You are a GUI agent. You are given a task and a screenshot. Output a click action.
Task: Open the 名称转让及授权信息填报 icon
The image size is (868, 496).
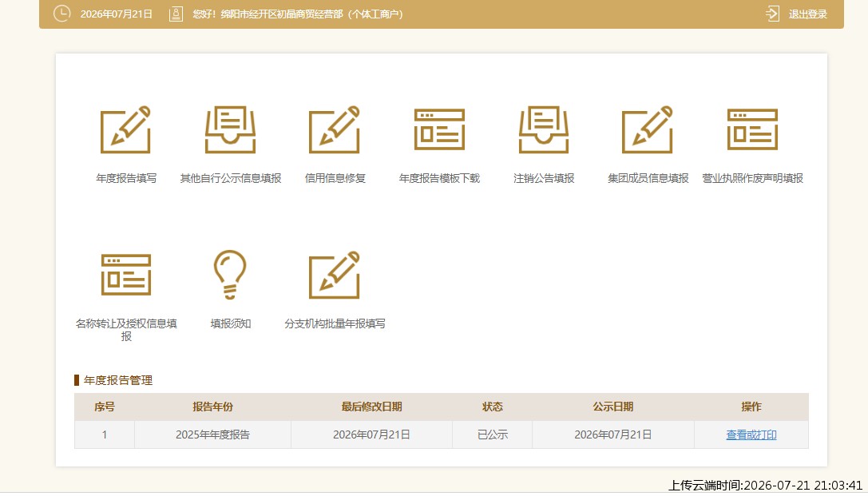[x=126, y=275]
